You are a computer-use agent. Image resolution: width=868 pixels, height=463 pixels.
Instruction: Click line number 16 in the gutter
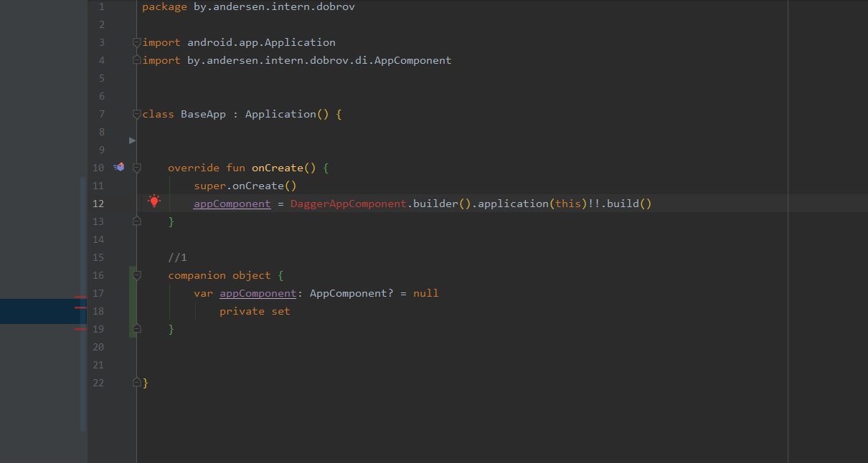(x=98, y=275)
